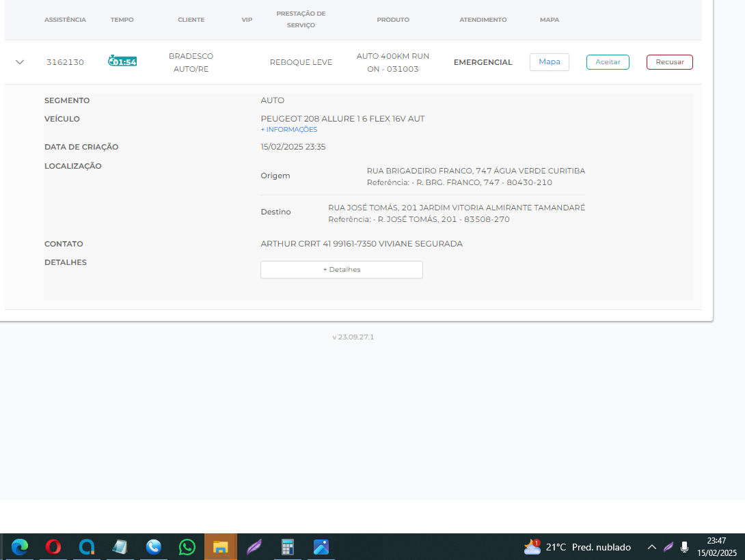The height and width of the screenshot is (560, 745).
Task: Select the origin reference line with 80430-210
Action: [459, 183]
